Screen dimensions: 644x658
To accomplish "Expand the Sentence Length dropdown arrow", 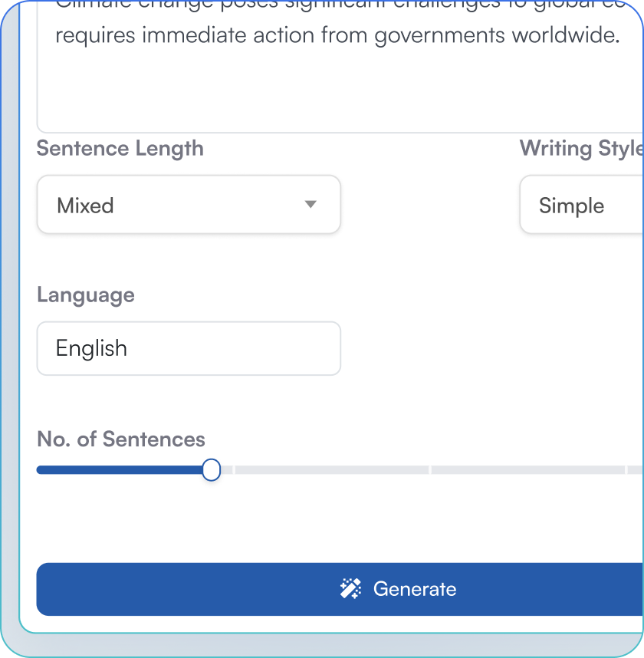I will [x=310, y=205].
